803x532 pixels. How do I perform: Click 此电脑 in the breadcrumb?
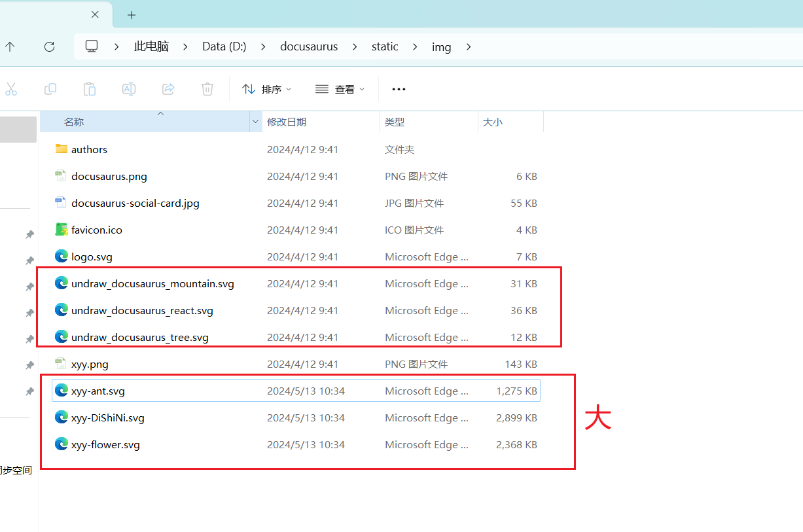tap(151, 46)
